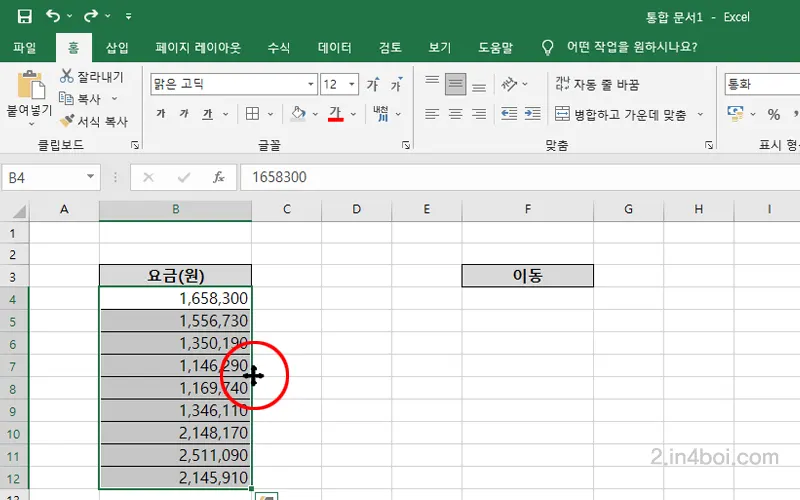Cancel the formula bar entry with X
The height and width of the screenshot is (500, 800).
[x=148, y=178]
